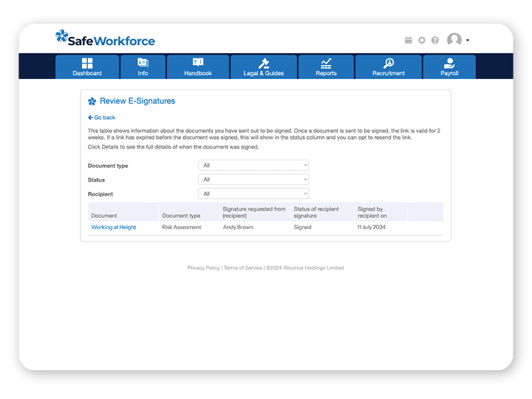
Task: Open the Working at Height document
Action: coord(114,228)
